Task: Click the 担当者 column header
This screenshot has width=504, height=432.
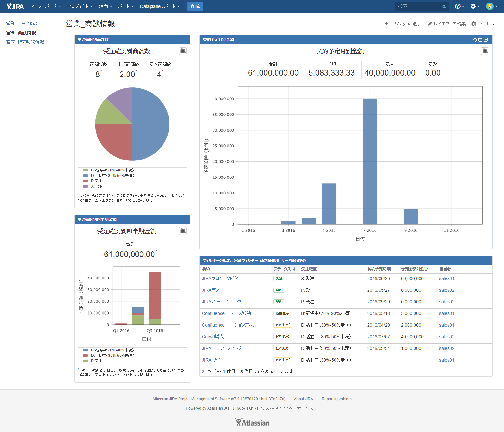Action: coord(445,269)
